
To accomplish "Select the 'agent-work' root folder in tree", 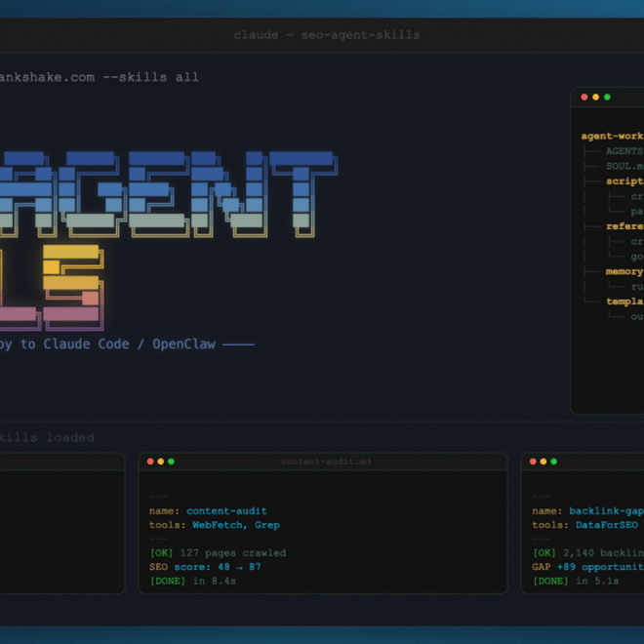I will [x=612, y=137].
